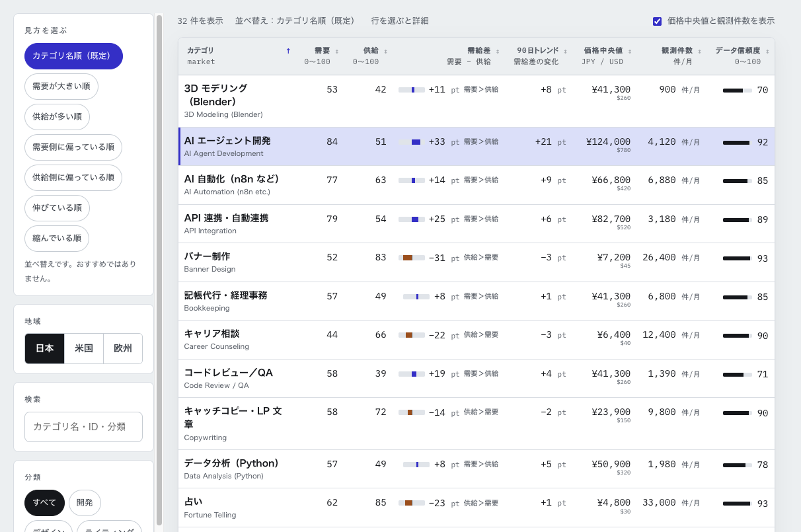Screen dimensions: 801x532
Task: Open 3D モデリング(Blender) row details
Action: pos(477,101)
